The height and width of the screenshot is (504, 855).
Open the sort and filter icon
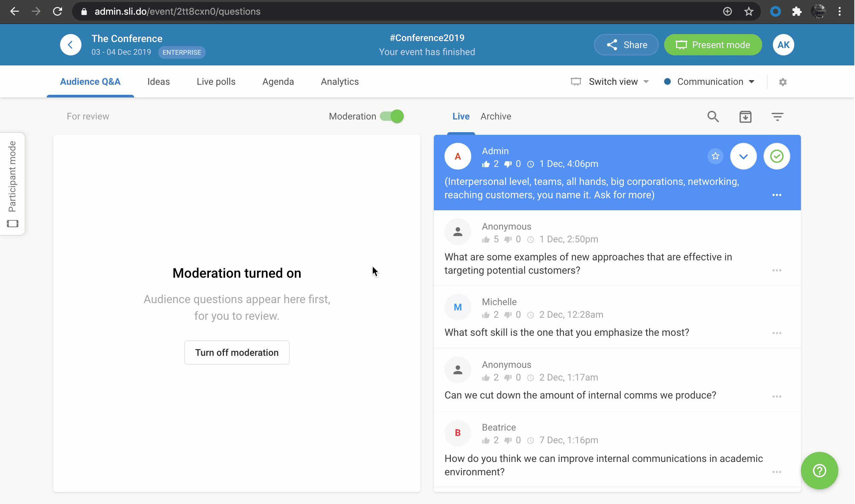tap(777, 116)
